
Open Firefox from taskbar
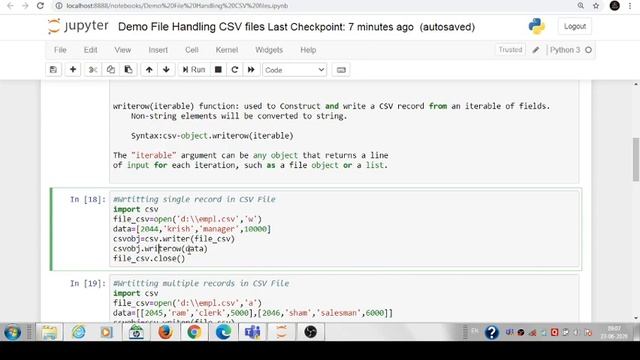click(x=165, y=332)
